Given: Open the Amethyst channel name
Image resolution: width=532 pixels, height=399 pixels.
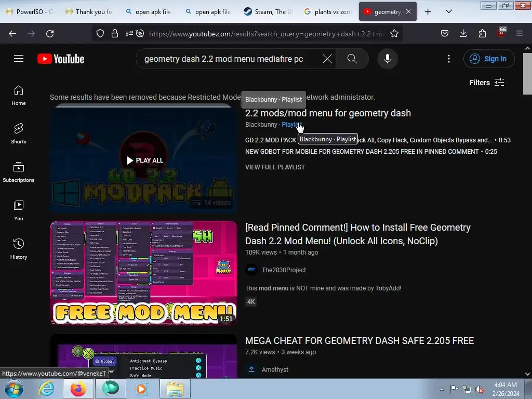Looking at the screenshot, I should click(x=275, y=369).
